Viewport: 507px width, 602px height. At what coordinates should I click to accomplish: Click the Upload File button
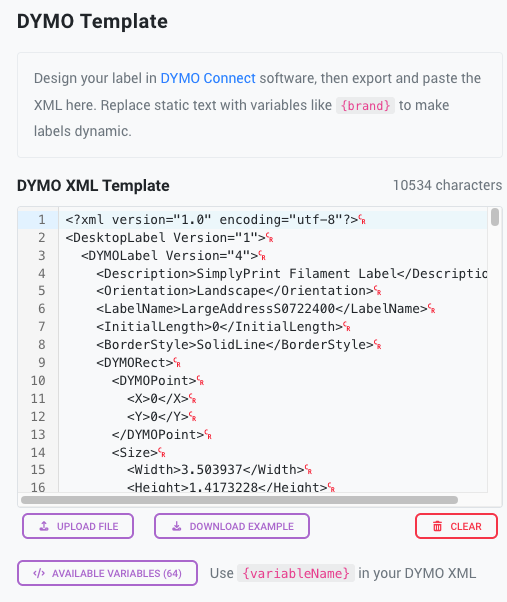click(x=78, y=526)
